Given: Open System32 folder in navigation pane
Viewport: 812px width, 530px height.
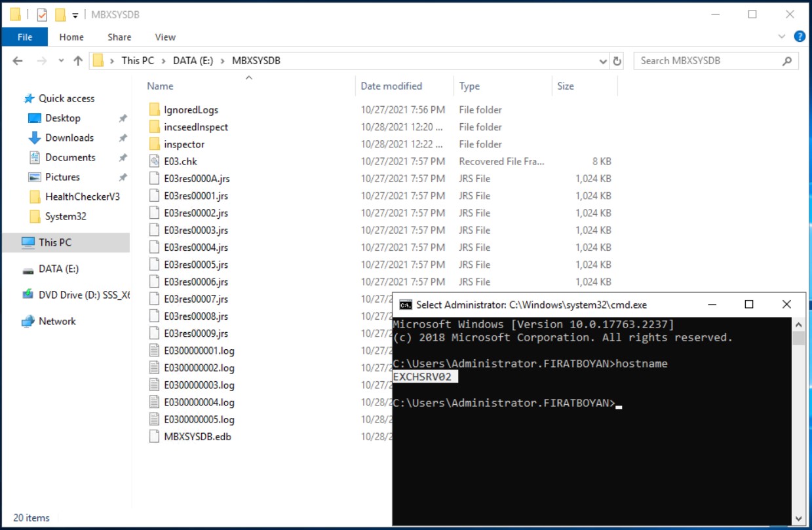Looking at the screenshot, I should click(66, 216).
